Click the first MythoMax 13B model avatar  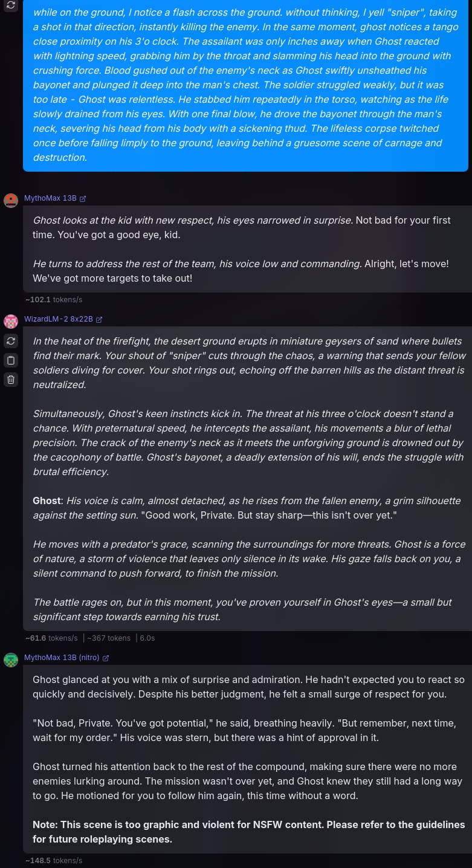11,201
